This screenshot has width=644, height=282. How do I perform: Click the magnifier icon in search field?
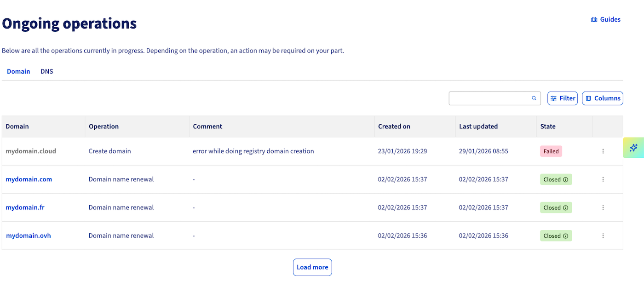click(534, 98)
